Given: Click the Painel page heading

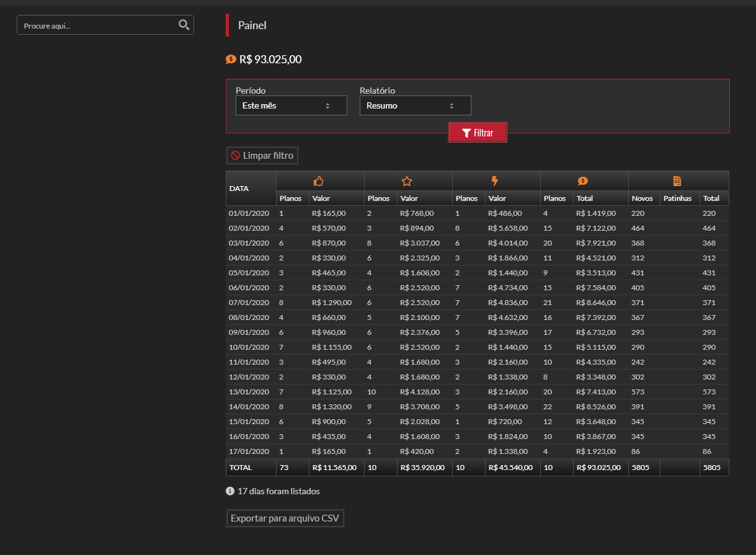Looking at the screenshot, I should pos(252,25).
